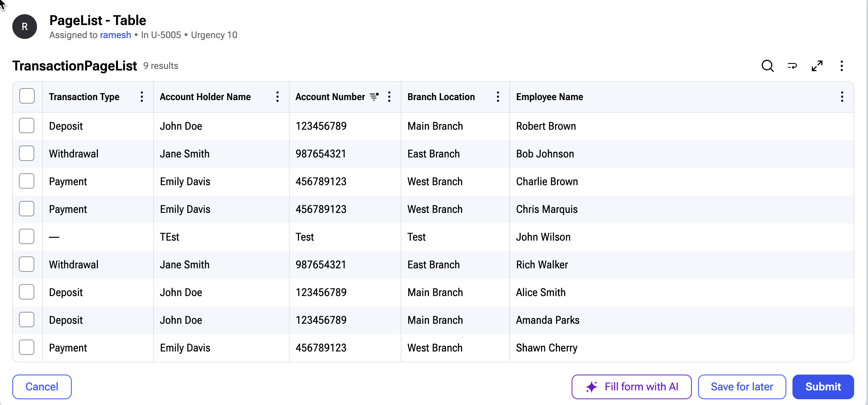The width and height of the screenshot is (868, 405).
Task: Open the table overflow kebab menu icon
Action: pyautogui.click(x=841, y=66)
